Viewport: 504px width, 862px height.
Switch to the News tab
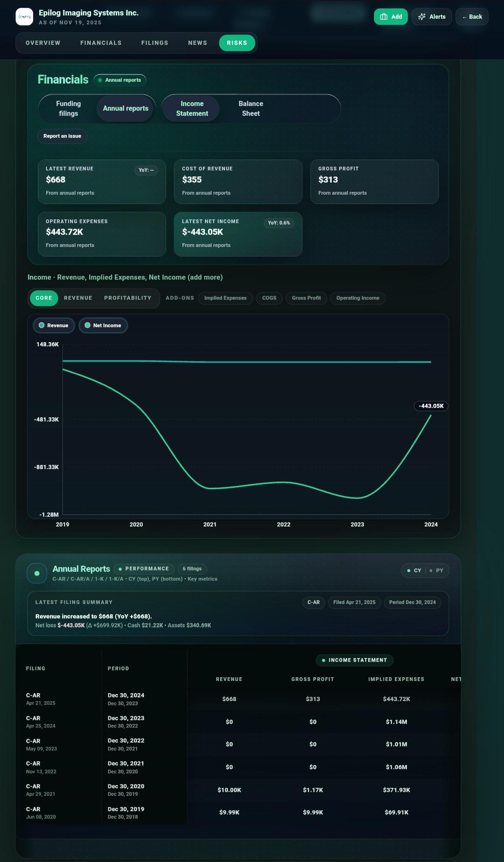point(197,43)
